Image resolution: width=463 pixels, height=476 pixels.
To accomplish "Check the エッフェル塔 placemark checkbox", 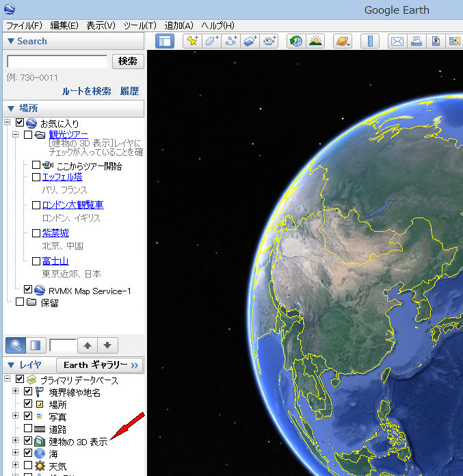I will point(36,177).
